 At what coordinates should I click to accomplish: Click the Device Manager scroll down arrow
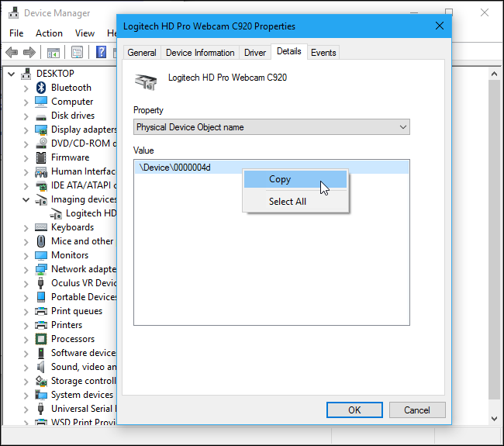pyautogui.click(x=495, y=418)
